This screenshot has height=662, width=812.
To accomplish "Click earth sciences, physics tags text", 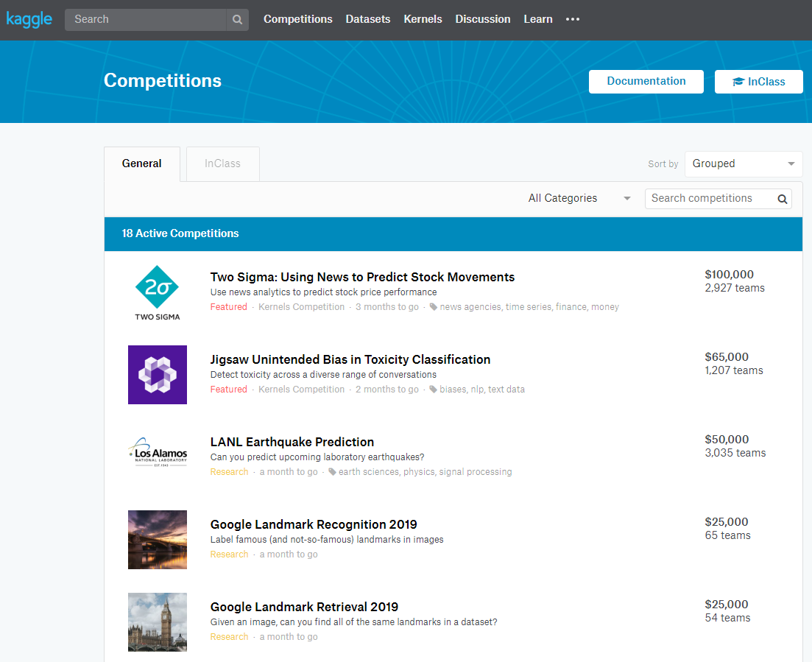I will tap(426, 471).
